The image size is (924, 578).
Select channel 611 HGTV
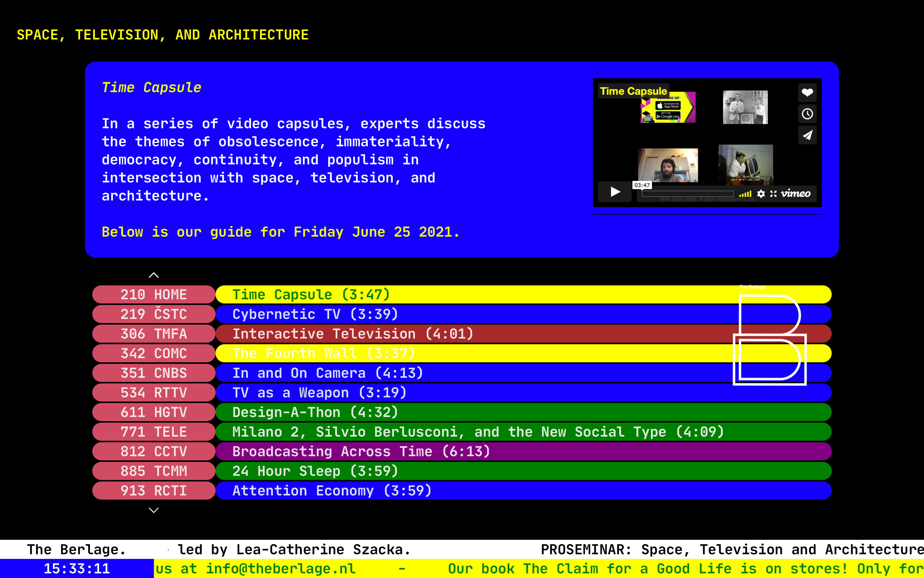[x=154, y=412]
